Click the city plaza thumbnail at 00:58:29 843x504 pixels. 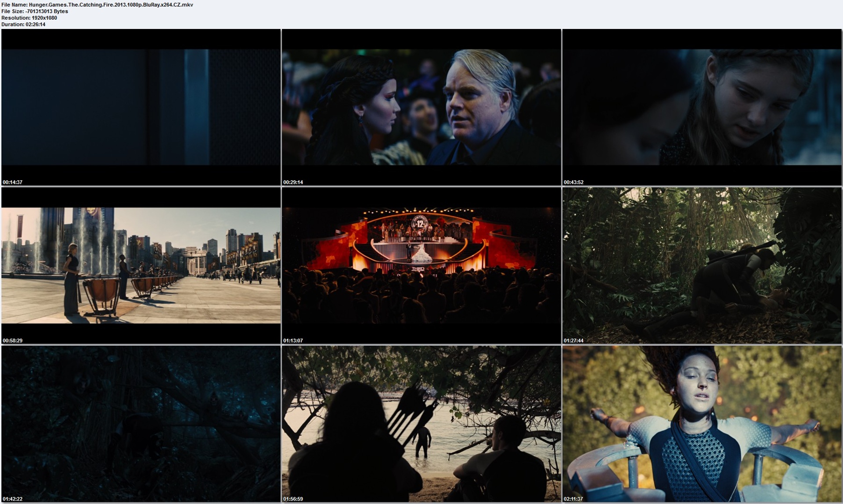coord(141,265)
